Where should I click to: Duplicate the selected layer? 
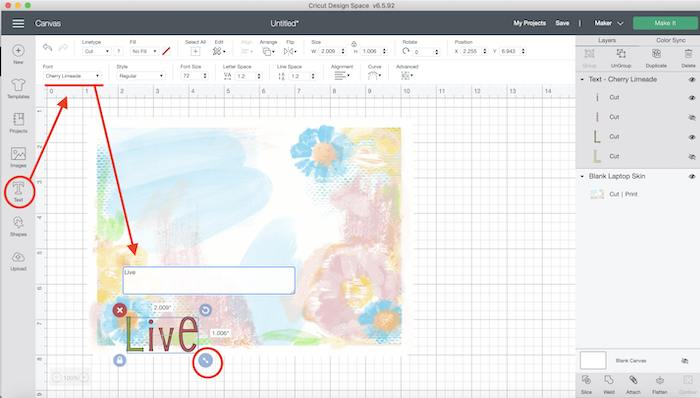coord(656,58)
